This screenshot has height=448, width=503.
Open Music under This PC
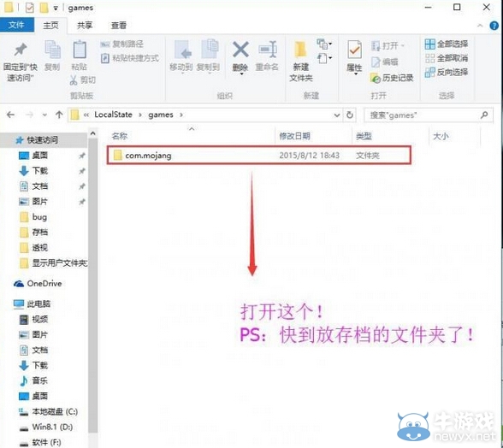(33, 380)
